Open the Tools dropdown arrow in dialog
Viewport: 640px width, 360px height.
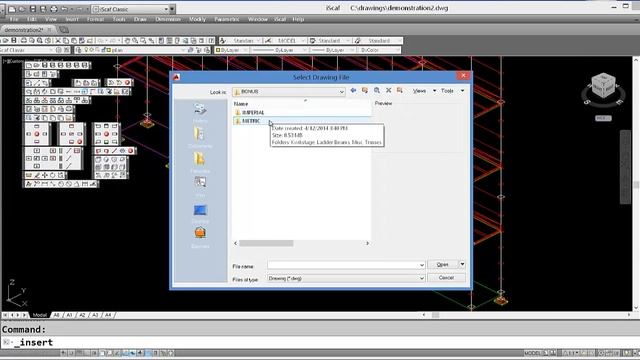tap(462, 91)
